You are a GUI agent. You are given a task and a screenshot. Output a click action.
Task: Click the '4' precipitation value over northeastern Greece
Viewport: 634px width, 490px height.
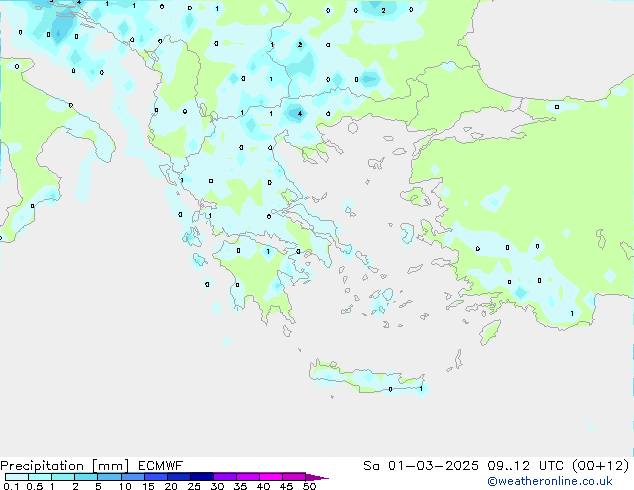click(300, 114)
